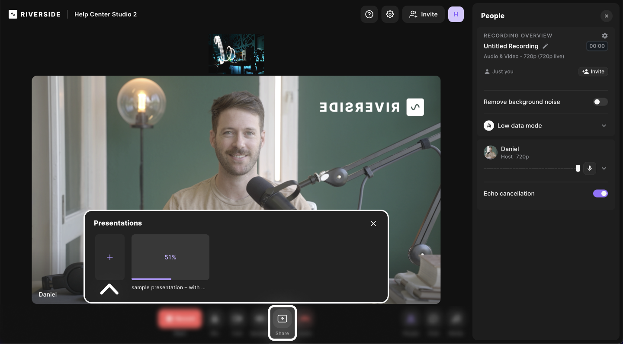The height and width of the screenshot is (364, 623).
Task: Close the People panel
Action: [x=606, y=16]
